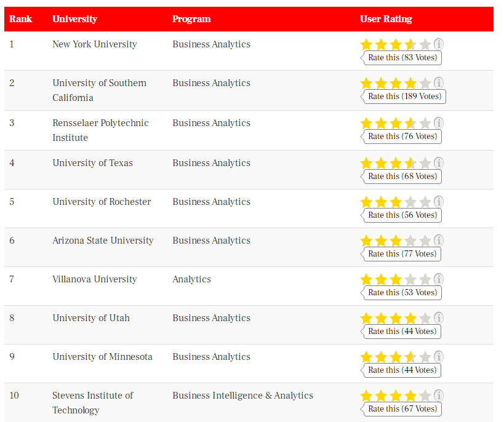
Task: Rate University of Rochester four stars
Action: (410, 202)
